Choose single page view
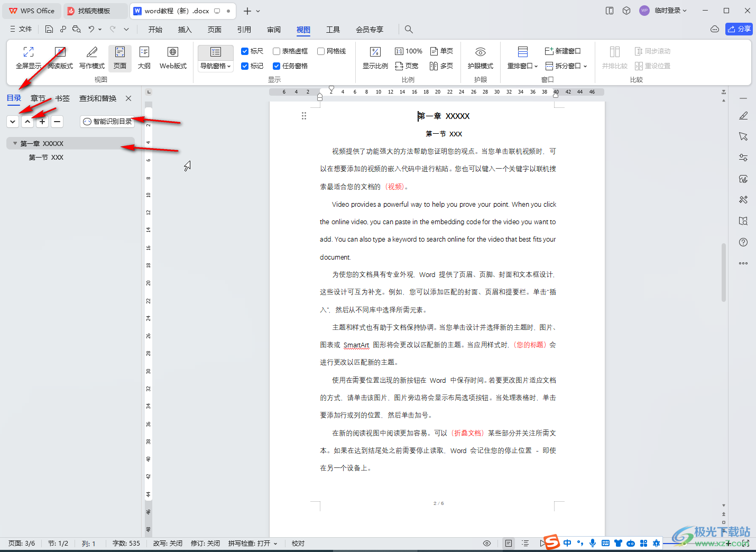 click(x=441, y=51)
